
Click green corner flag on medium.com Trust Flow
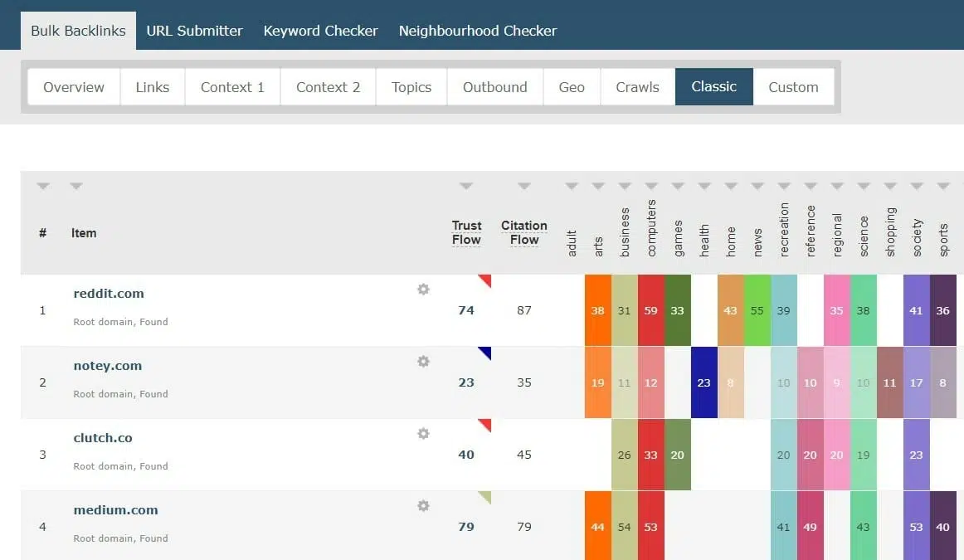[485, 496]
